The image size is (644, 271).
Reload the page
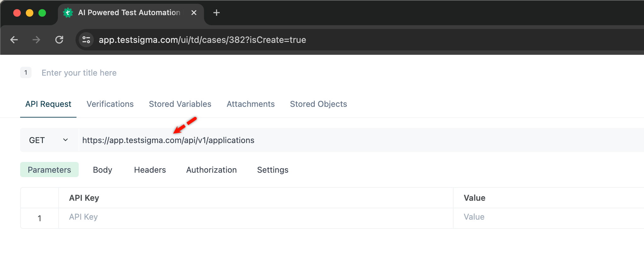59,40
